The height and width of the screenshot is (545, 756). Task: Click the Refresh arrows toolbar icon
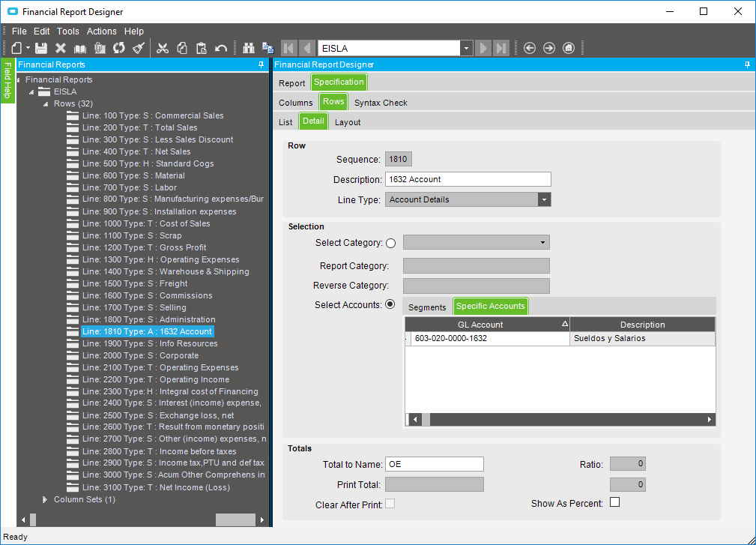tap(119, 48)
